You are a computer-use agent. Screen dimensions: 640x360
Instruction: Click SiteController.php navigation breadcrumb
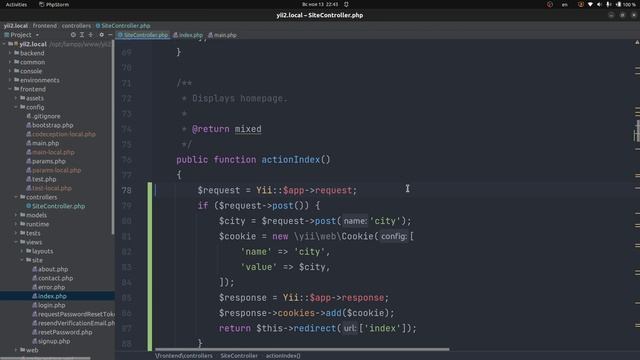click(123, 26)
